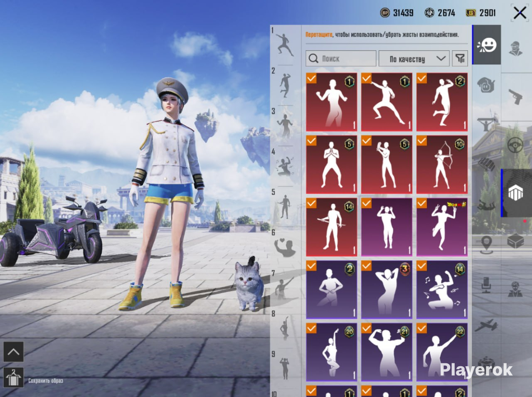This screenshot has width=532, height=397.
Task: Close the inventory with the X
Action: 520,13
